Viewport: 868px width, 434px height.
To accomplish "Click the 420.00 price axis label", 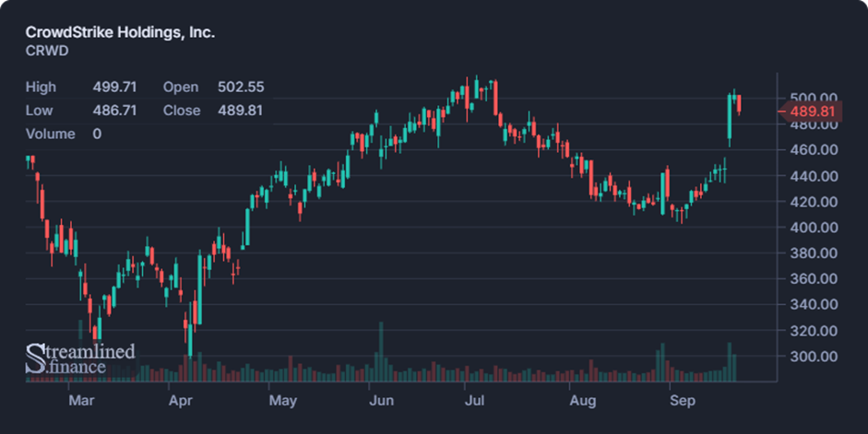I will (814, 202).
